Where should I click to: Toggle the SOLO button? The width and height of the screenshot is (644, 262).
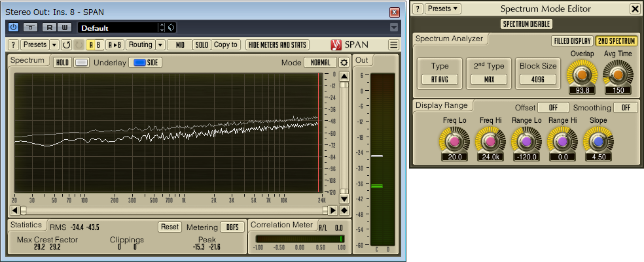pos(202,44)
